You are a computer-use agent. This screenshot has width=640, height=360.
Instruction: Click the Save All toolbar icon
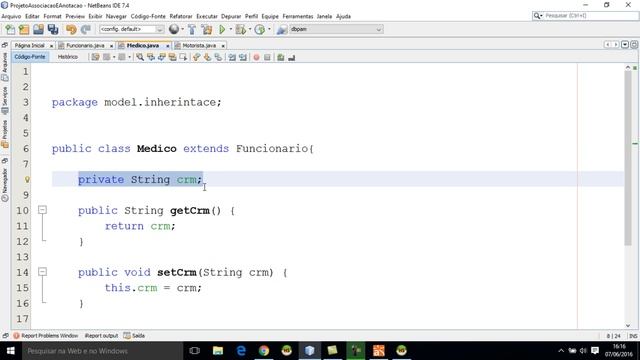click(53, 29)
